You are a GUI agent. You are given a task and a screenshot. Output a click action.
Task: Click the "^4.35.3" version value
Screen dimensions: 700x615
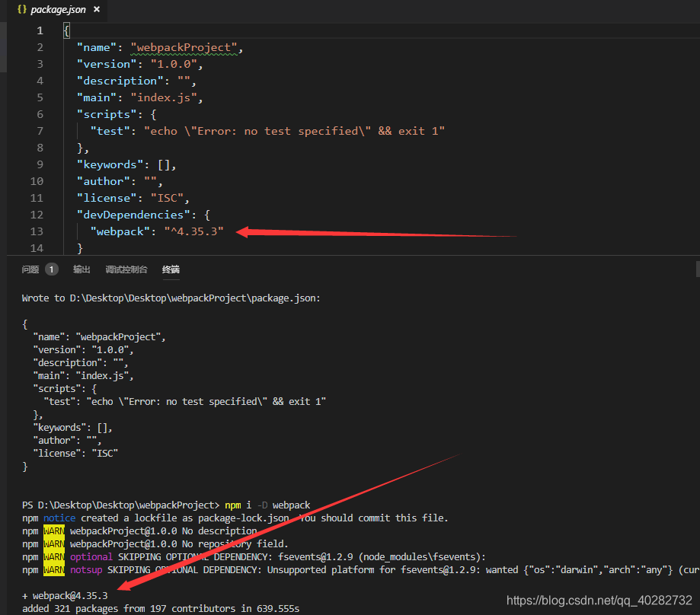click(x=193, y=231)
